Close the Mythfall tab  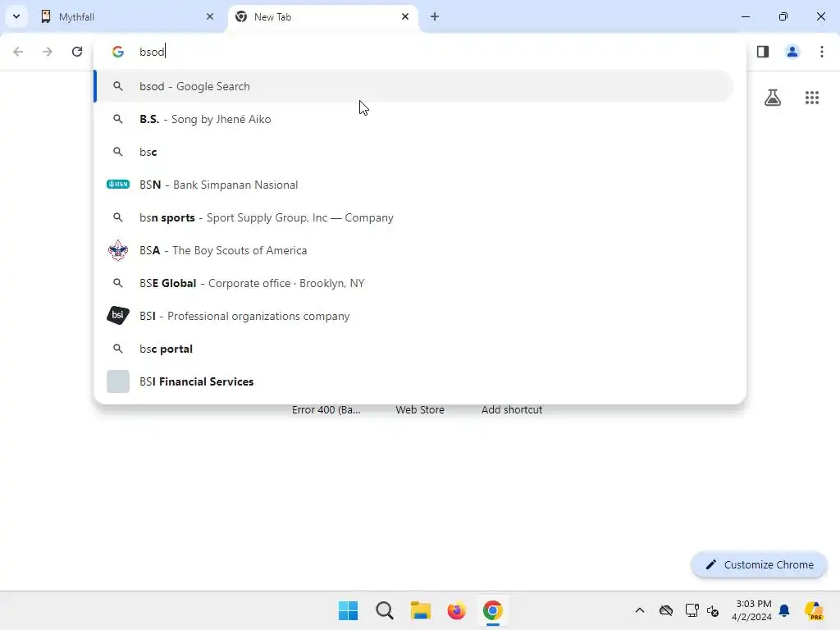point(209,16)
